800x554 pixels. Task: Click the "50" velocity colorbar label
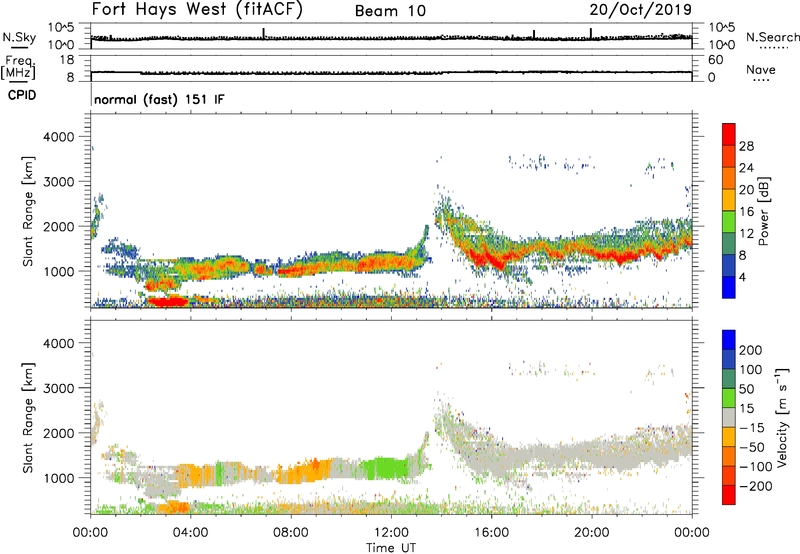[x=746, y=389]
